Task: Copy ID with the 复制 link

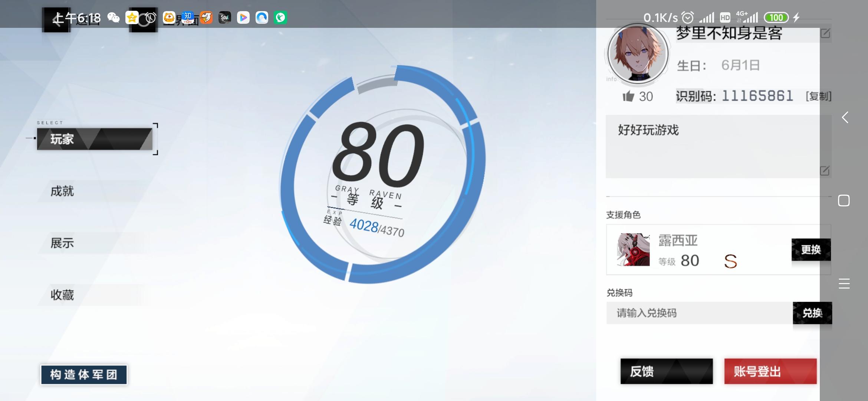Action: pyautogui.click(x=818, y=97)
